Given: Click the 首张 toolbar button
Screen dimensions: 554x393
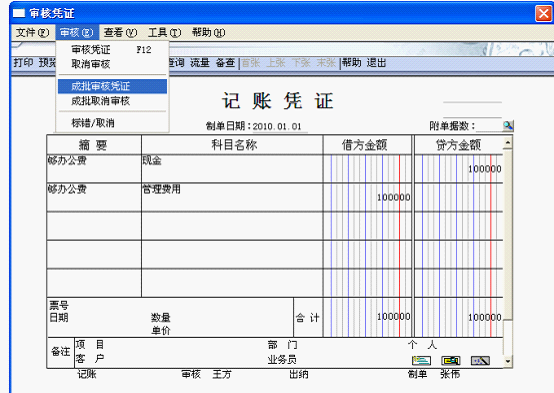Looking at the screenshot, I should (251, 63).
